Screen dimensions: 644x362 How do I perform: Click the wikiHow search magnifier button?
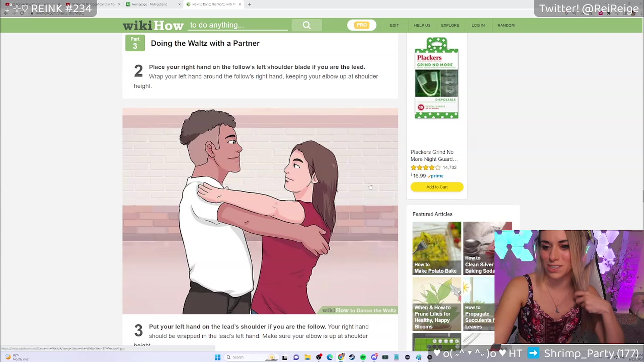pos(307,25)
